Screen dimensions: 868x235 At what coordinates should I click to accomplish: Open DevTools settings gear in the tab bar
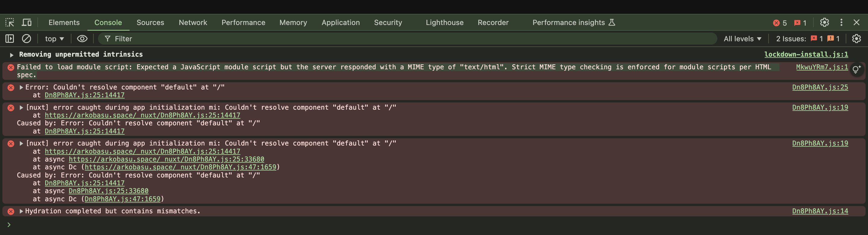click(x=824, y=23)
